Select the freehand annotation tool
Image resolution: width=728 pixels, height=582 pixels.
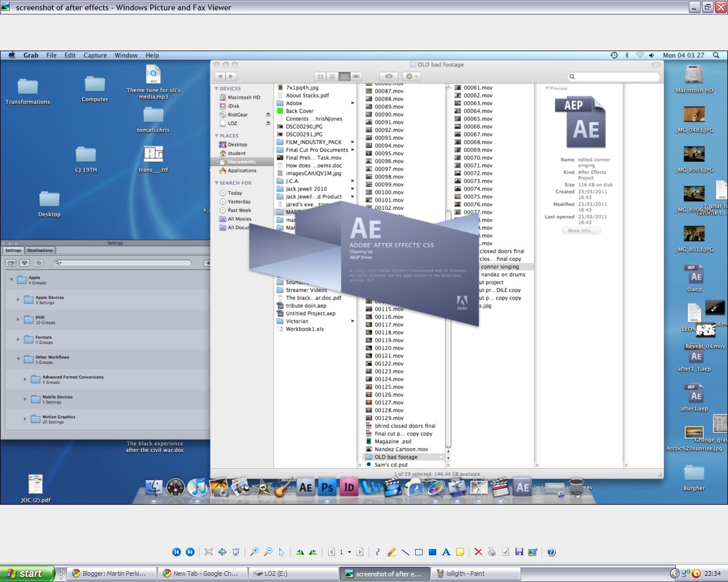click(378, 552)
